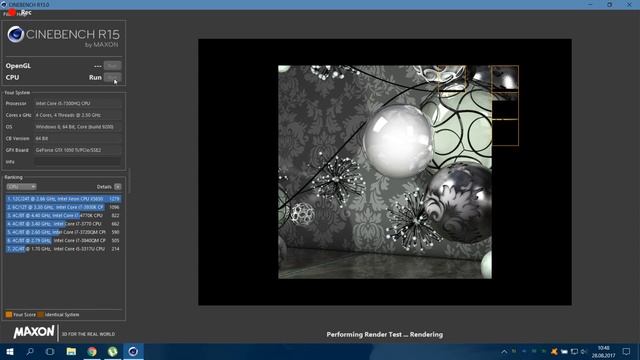Screen dimensions: 640x360
Task: Close the Cinebench window
Action: (629, 4)
